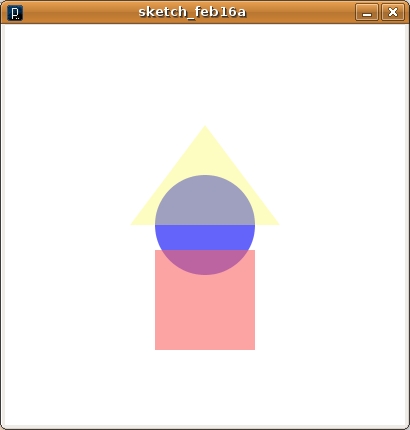Viewport: 410px width, 430px height.
Task: Click the top-right corner of the pink square
Action: [253, 252]
